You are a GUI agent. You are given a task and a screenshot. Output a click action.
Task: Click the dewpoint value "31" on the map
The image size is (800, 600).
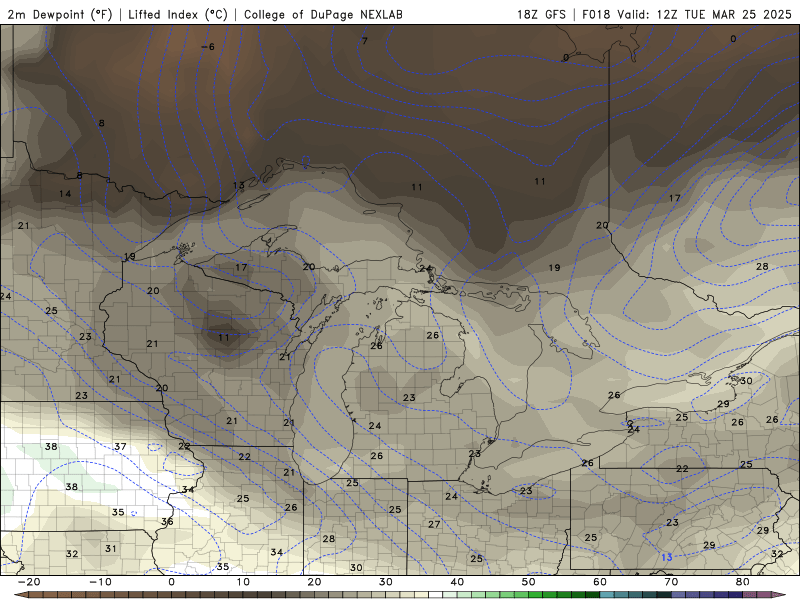(x=111, y=548)
